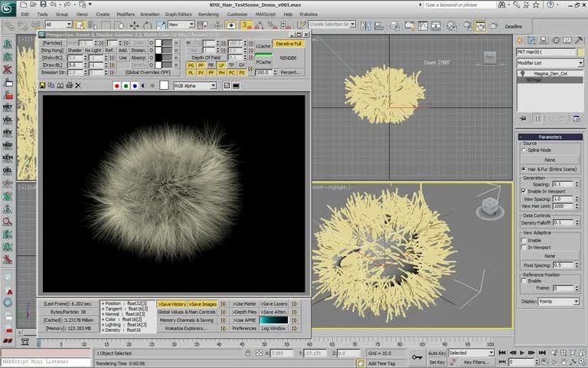Click the Pixel Spacing input field
588x368 pixels.
562,264
